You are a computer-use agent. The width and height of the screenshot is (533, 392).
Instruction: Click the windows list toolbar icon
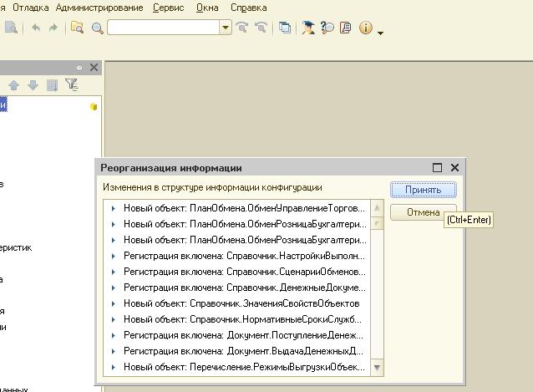tap(285, 28)
